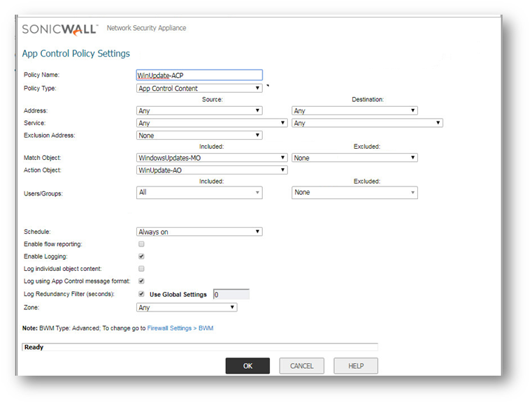This screenshot has width=532, height=405.
Task: Check Log individual object content
Action: [142, 269]
